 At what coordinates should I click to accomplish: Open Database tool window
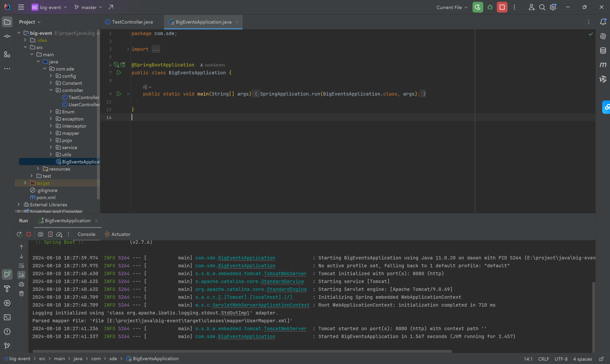click(603, 51)
